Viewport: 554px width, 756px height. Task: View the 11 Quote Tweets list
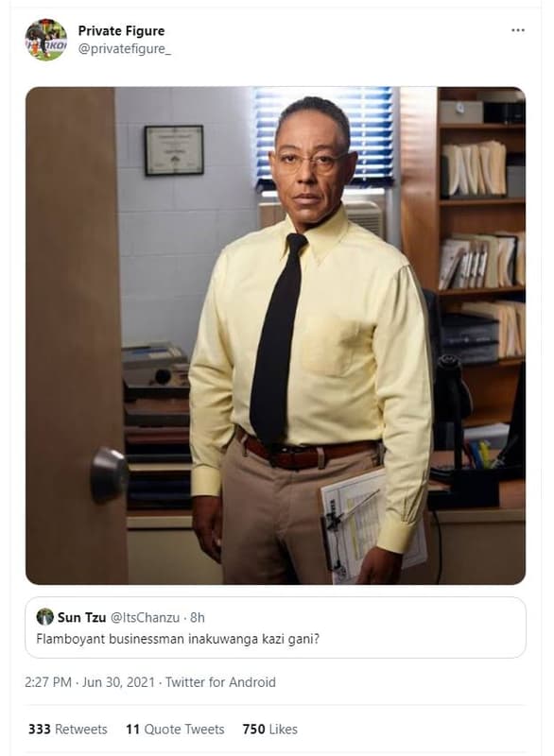(x=175, y=729)
